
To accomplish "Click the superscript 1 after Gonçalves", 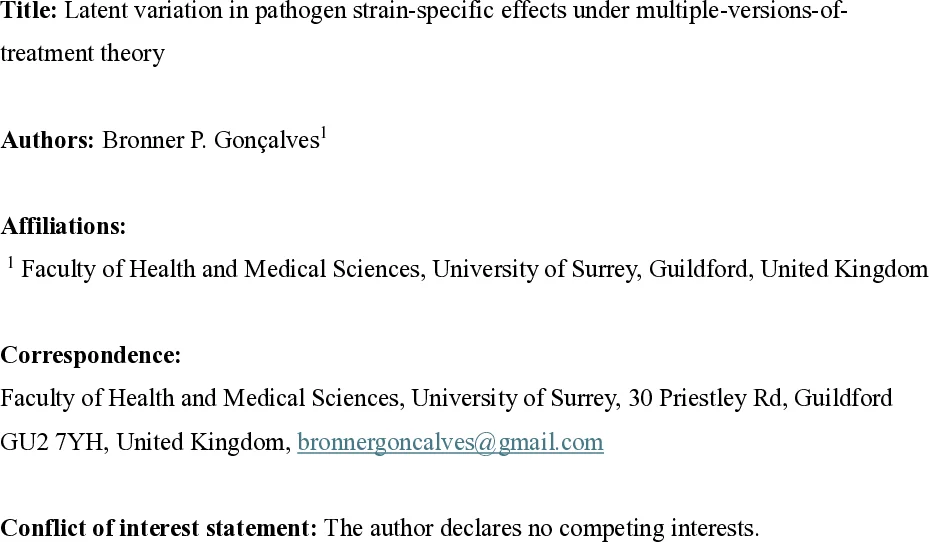I will [x=323, y=132].
